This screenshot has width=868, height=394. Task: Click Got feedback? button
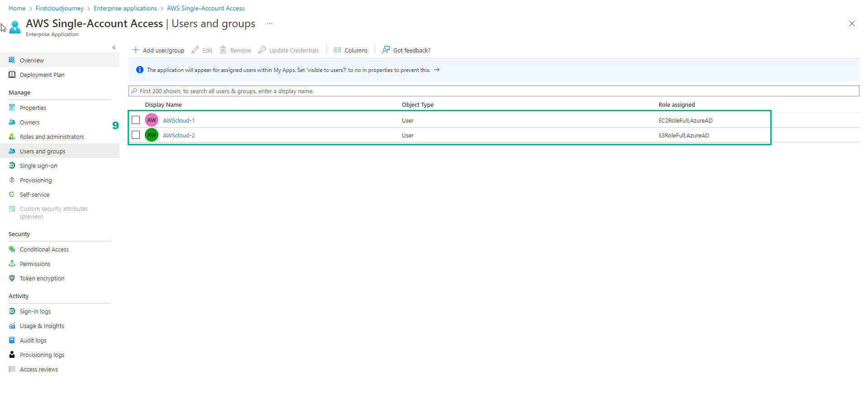(406, 50)
